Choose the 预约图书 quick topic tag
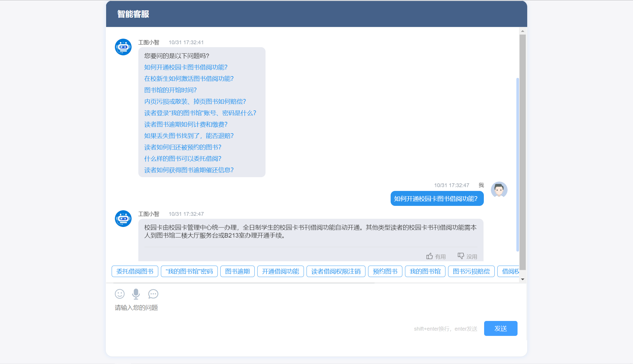The width and height of the screenshot is (633, 364). (x=385, y=271)
